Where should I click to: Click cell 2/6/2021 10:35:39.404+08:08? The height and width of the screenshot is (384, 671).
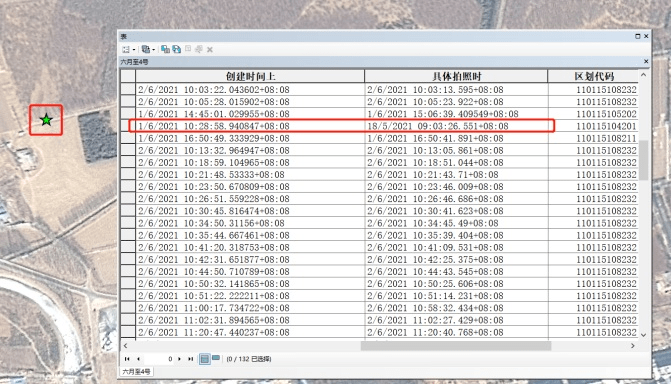456,235
